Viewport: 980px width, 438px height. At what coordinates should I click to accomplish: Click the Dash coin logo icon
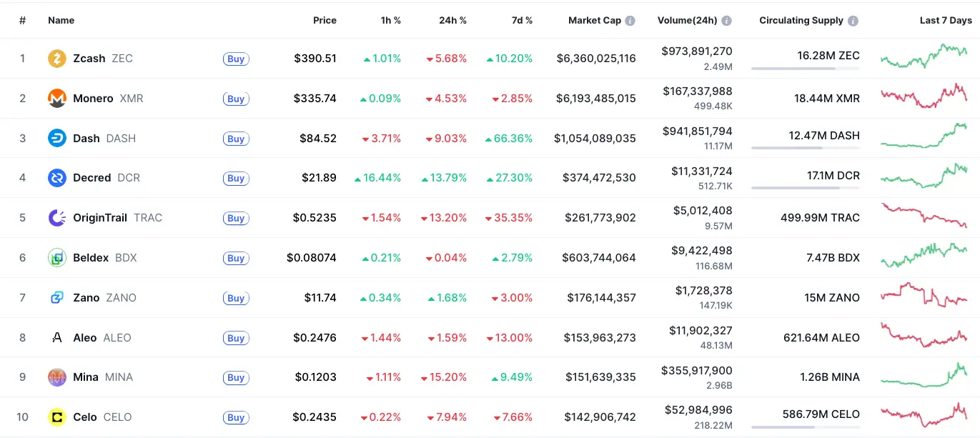click(x=57, y=139)
